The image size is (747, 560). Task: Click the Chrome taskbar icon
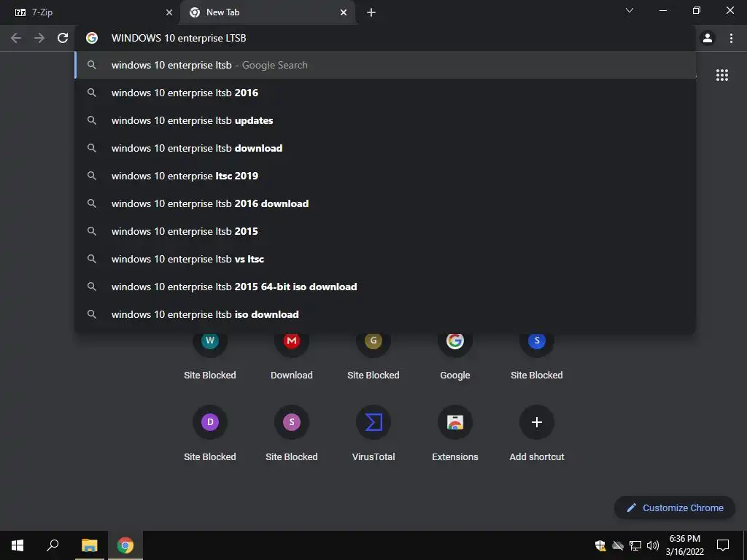tap(125, 545)
